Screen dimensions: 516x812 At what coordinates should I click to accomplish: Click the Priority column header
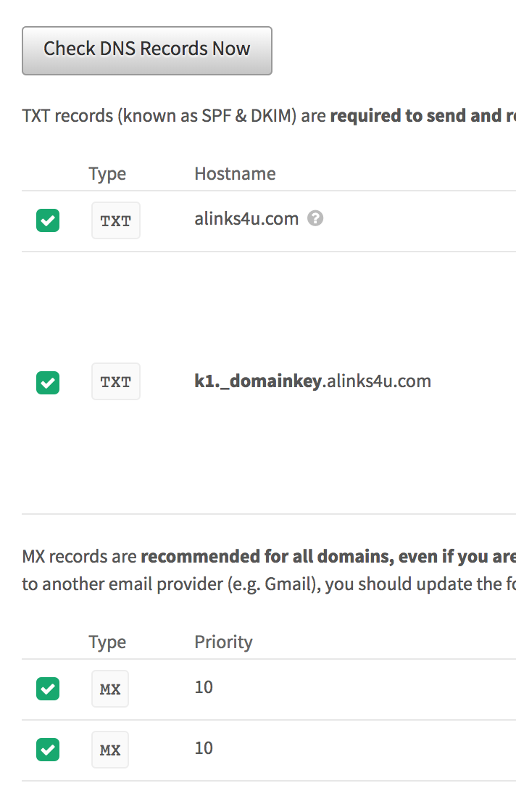tap(223, 642)
